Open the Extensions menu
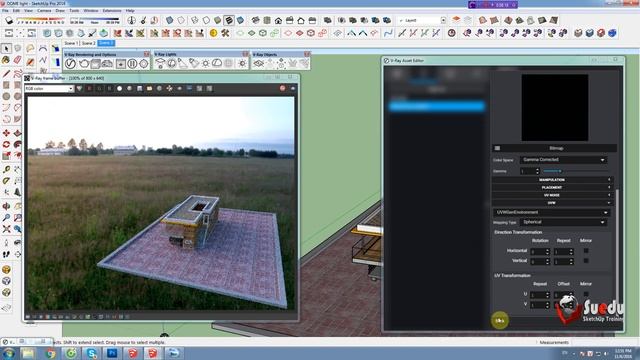Image resolution: width=640 pixels, height=360 pixels. coord(111,11)
